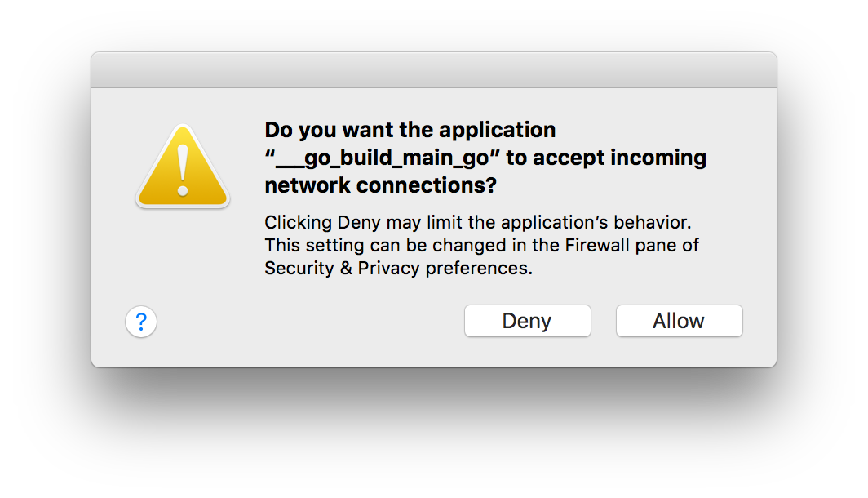Viewport: 868px width, 498px height.
Task: Click blank area between help and Deny buttons
Action: pos(310,322)
